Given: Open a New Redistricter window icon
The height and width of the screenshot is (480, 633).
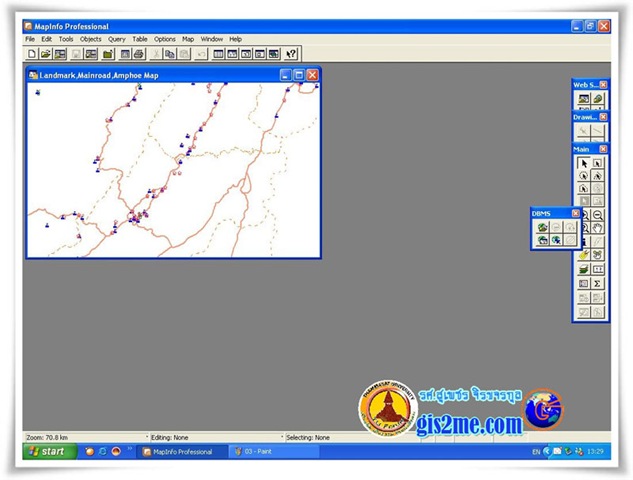Looking at the screenshot, I should click(x=274, y=54).
